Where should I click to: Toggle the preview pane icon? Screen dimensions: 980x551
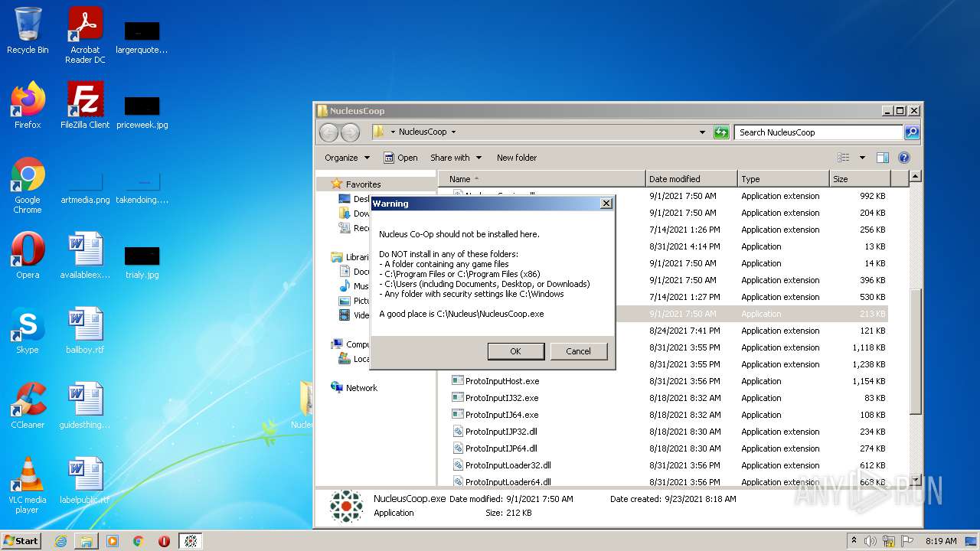point(883,158)
